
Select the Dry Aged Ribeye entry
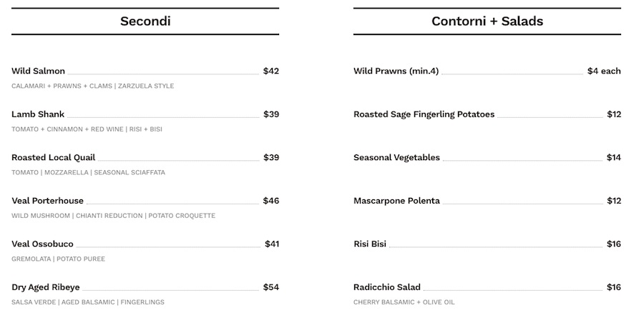click(x=46, y=287)
